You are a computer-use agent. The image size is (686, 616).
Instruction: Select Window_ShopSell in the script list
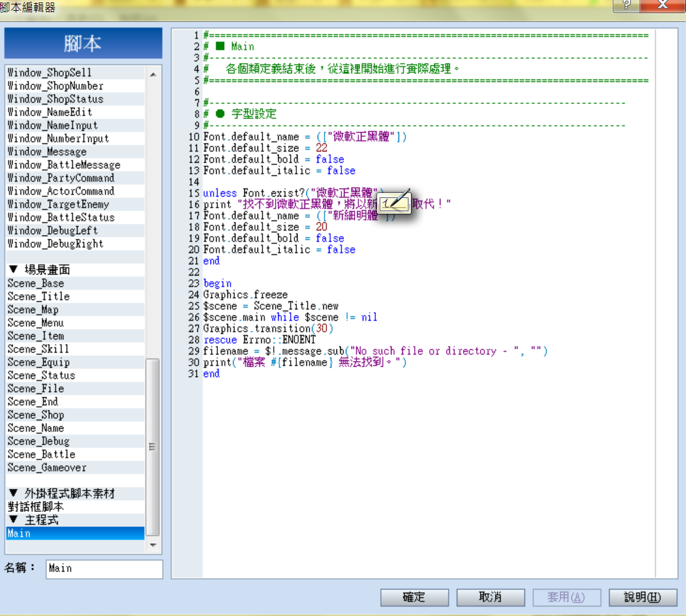(75, 73)
